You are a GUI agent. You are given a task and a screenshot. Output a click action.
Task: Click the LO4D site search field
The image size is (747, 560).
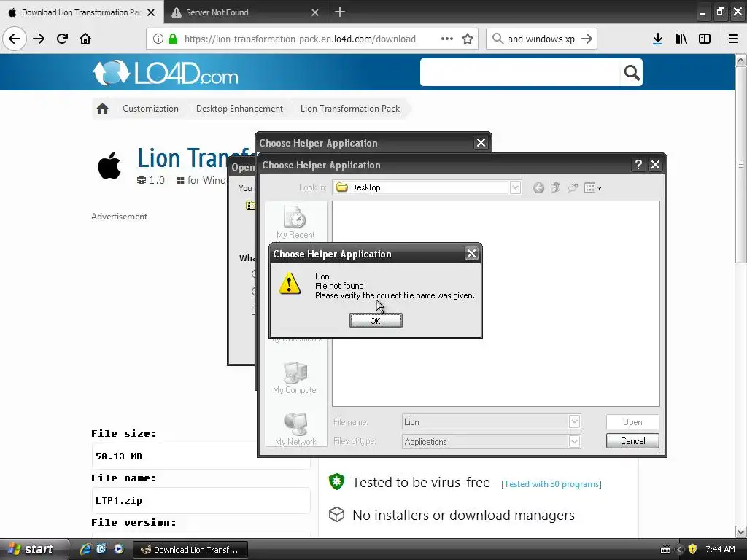[x=519, y=72]
